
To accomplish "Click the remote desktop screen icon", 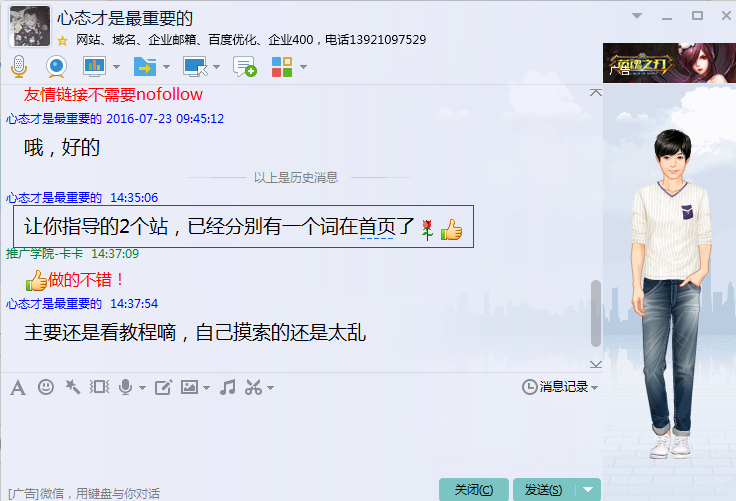I will (x=195, y=67).
